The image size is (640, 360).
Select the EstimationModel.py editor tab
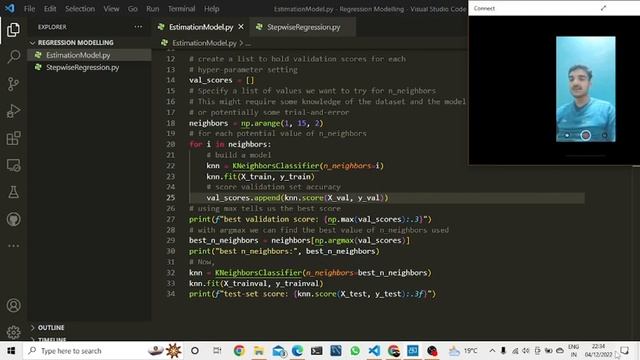coord(201,27)
